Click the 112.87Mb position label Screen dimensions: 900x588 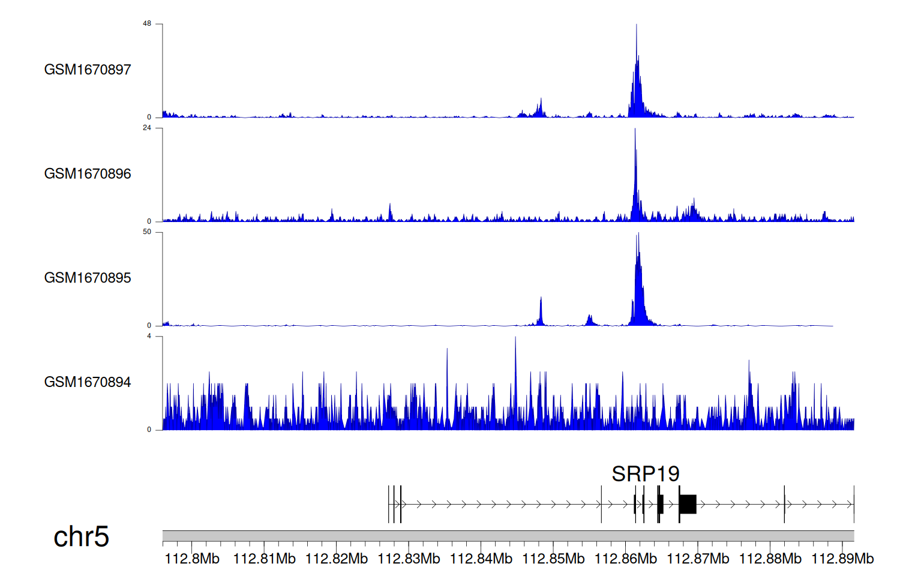[x=698, y=559]
